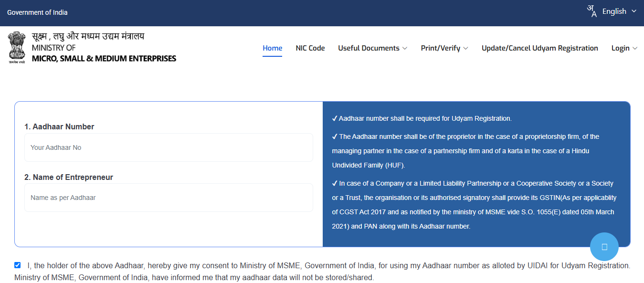Toggle the Aadhaar consent checkbox
Image resolution: width=644 pixels, height=283 pixels.
click(18, 265)
